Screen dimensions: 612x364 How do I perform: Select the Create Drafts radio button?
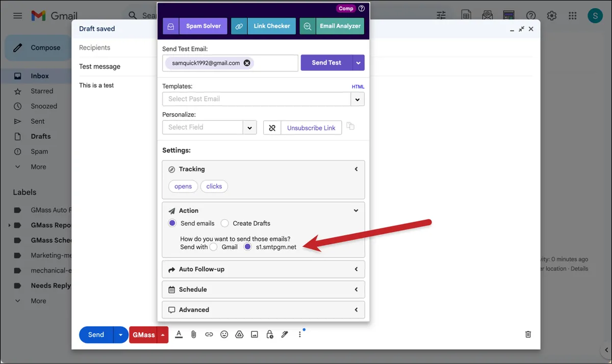point(225,223)
